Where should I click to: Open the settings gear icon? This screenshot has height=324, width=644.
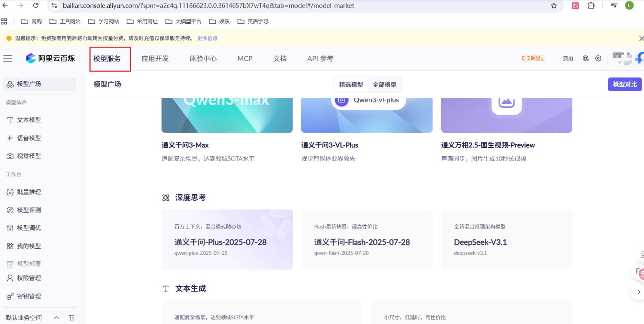tap(598, 58)
